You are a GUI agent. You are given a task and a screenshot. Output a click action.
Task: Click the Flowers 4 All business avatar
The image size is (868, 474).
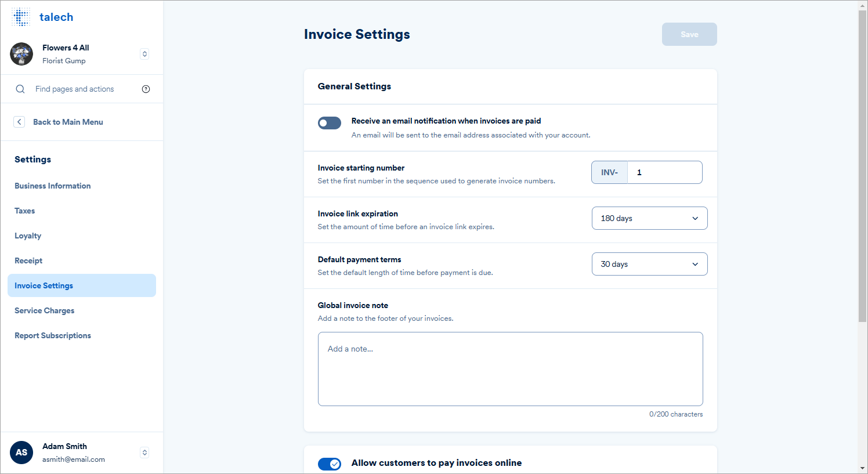click(21, 54)
